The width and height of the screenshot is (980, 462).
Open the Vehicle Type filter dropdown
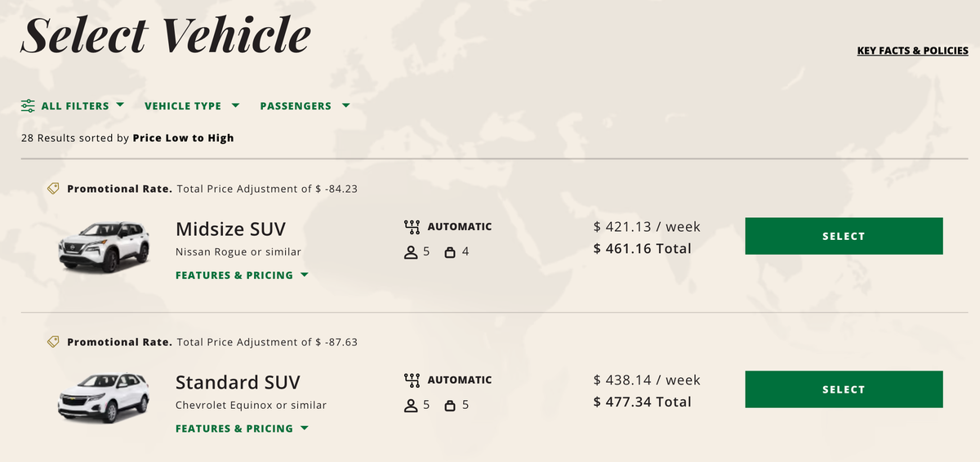point(192,106)
